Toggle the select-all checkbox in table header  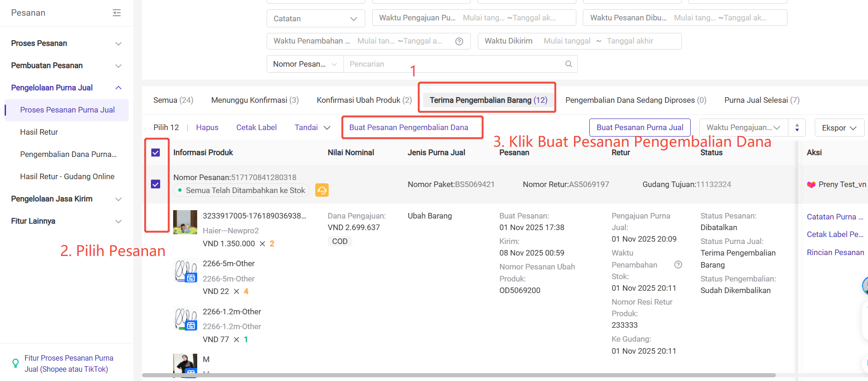[156, 153]
